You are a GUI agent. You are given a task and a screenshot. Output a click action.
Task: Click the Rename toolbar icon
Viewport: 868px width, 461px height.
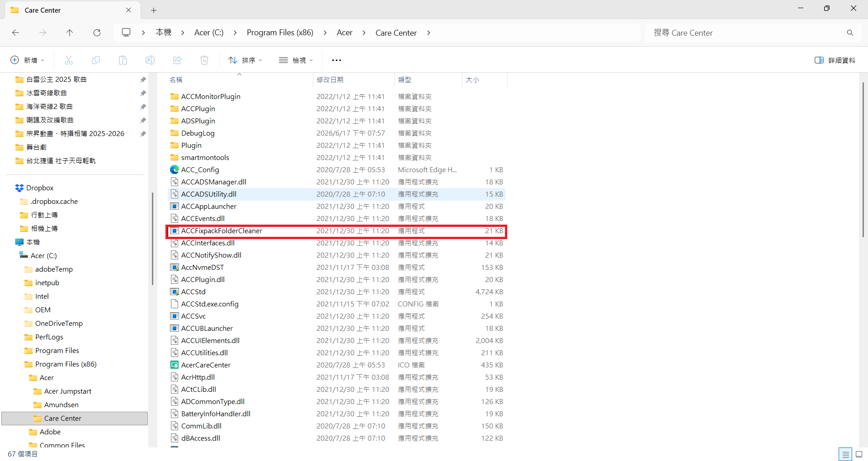coord(150,60)
